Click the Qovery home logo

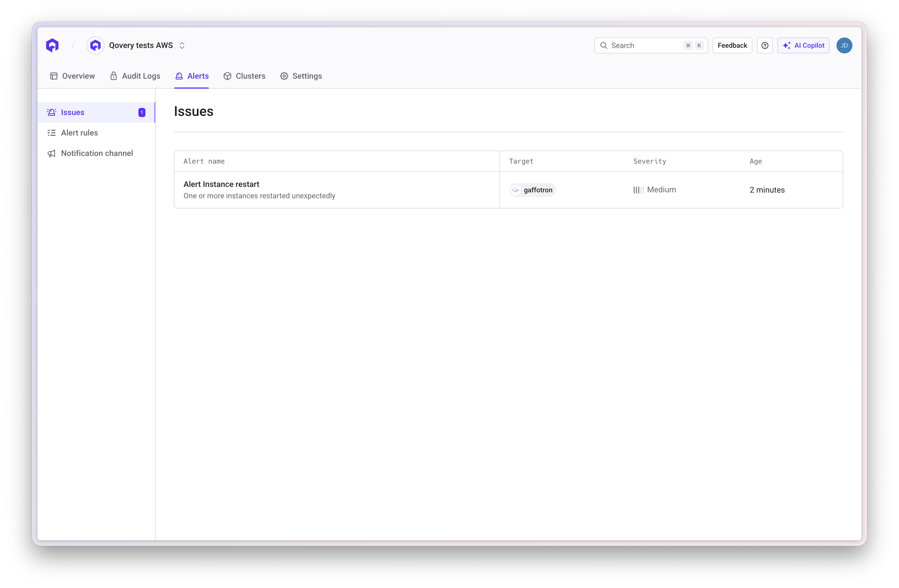coord(53,45)
